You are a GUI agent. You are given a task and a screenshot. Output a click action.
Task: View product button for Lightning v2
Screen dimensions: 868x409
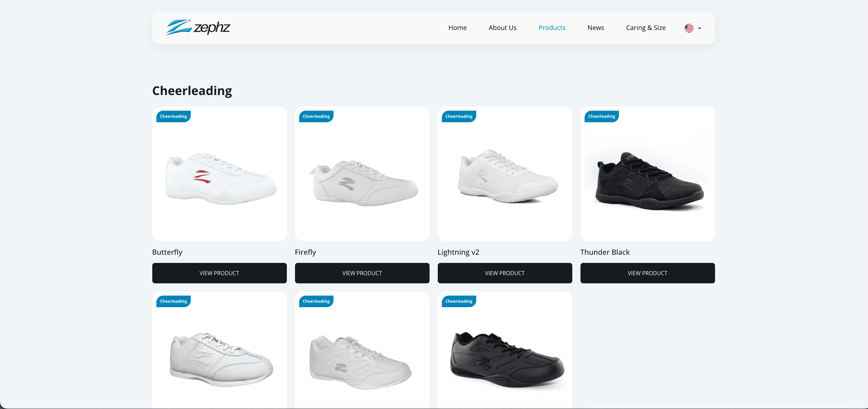[505, 273]
